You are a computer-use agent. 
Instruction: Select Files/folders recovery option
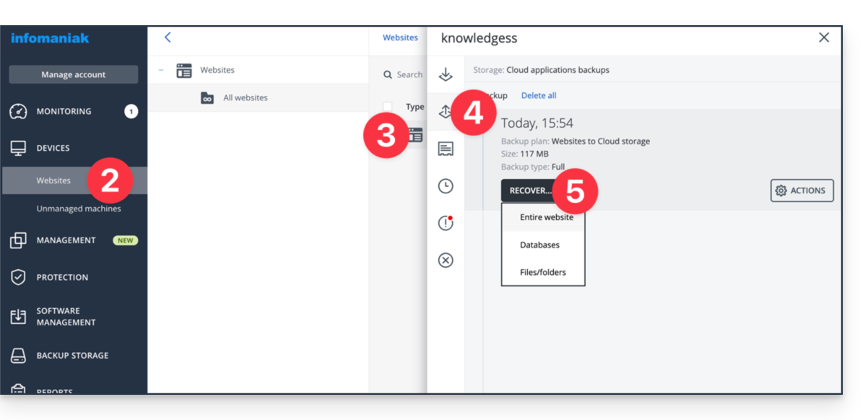click(542, 272)
